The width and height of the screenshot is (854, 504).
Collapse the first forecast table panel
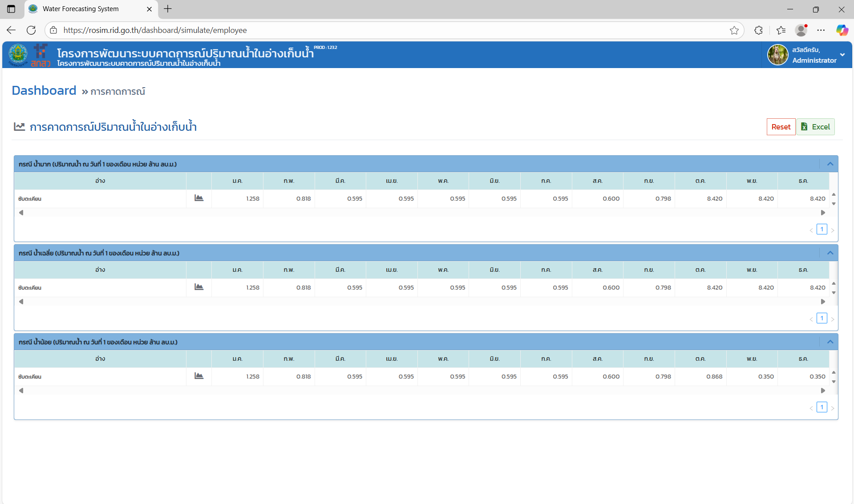tap(830, 164)
